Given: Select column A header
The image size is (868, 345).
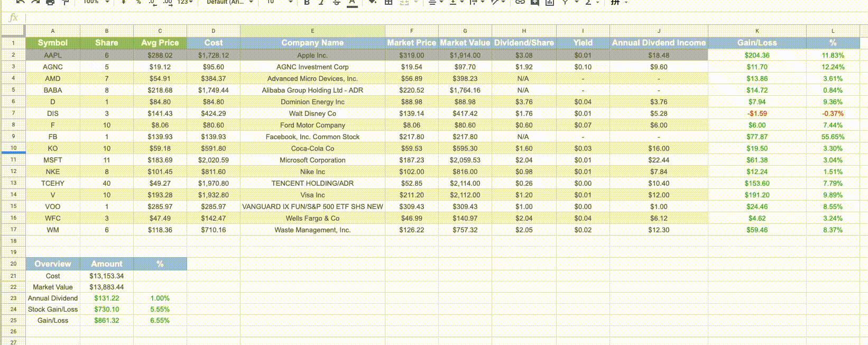Looking at the screenshot, I should click(x=53, y=31).
